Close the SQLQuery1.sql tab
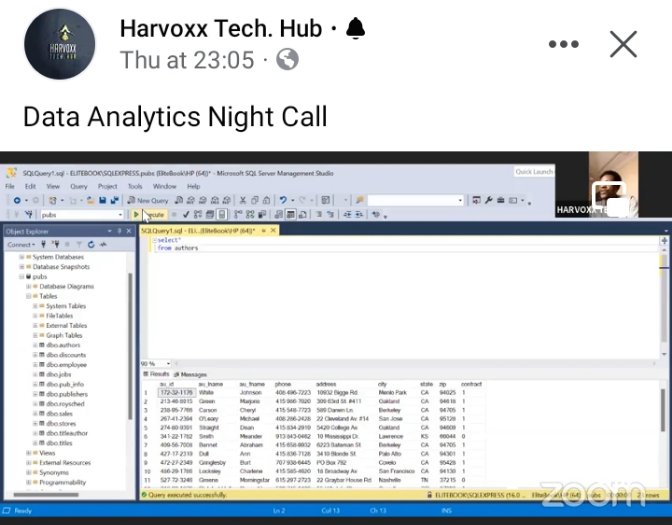The height and width of the screenshot is (525, 672). coord(273,231)
